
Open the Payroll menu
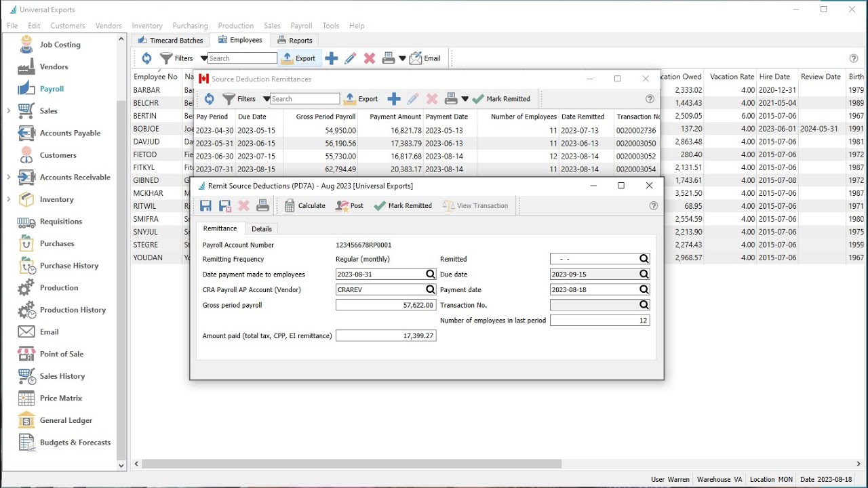pos(301,26)
